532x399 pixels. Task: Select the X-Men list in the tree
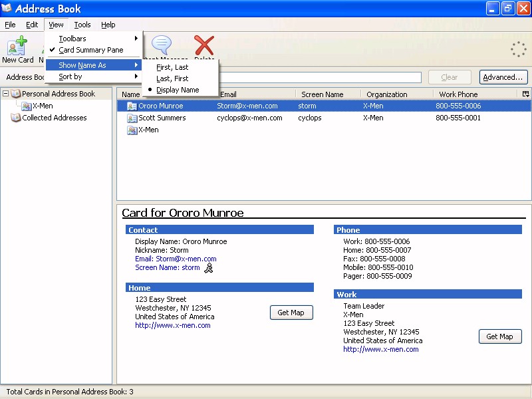[43, 106]
